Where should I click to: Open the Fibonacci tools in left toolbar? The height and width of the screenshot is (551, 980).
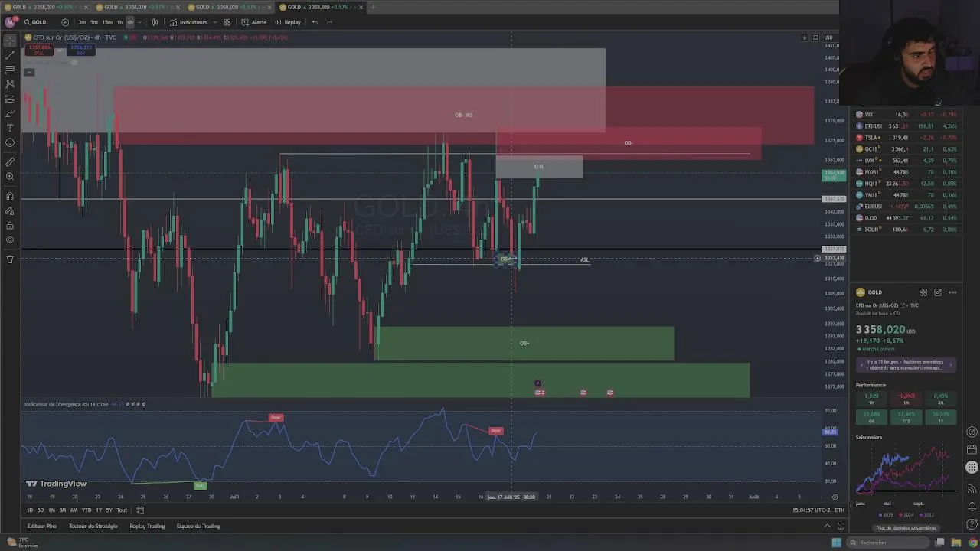tap(10, 70)
